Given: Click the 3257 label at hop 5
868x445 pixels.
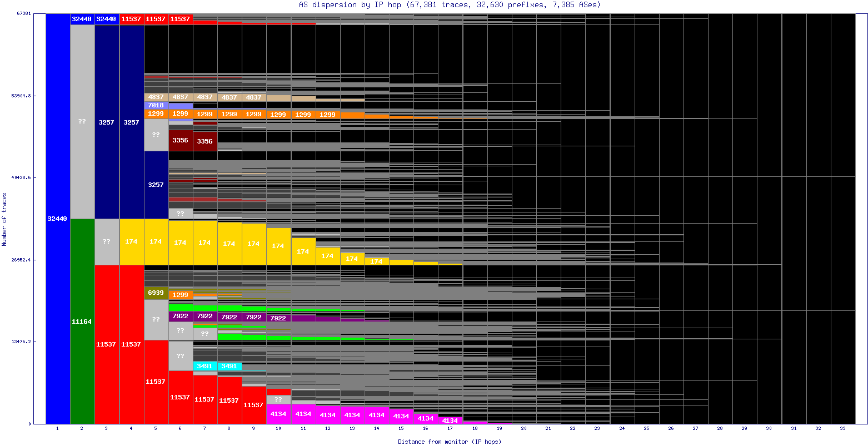Looking at the screenshot, I should pos(156,185).
